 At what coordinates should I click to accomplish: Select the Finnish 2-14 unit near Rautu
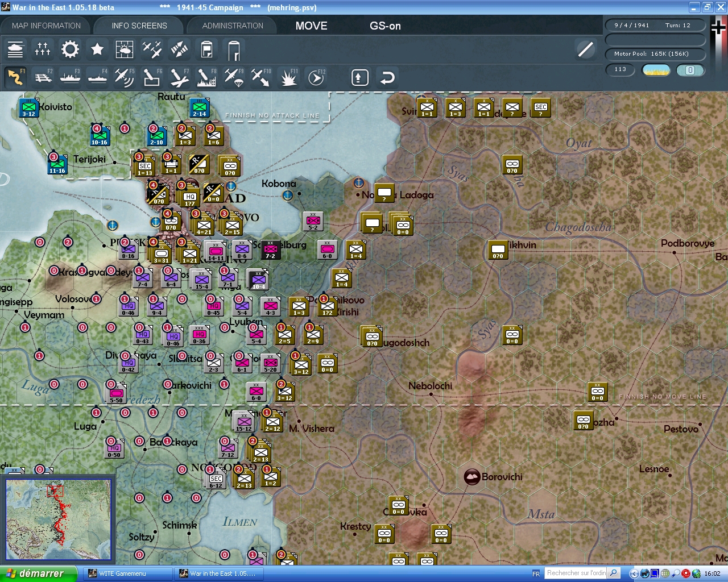coord(199,108)
